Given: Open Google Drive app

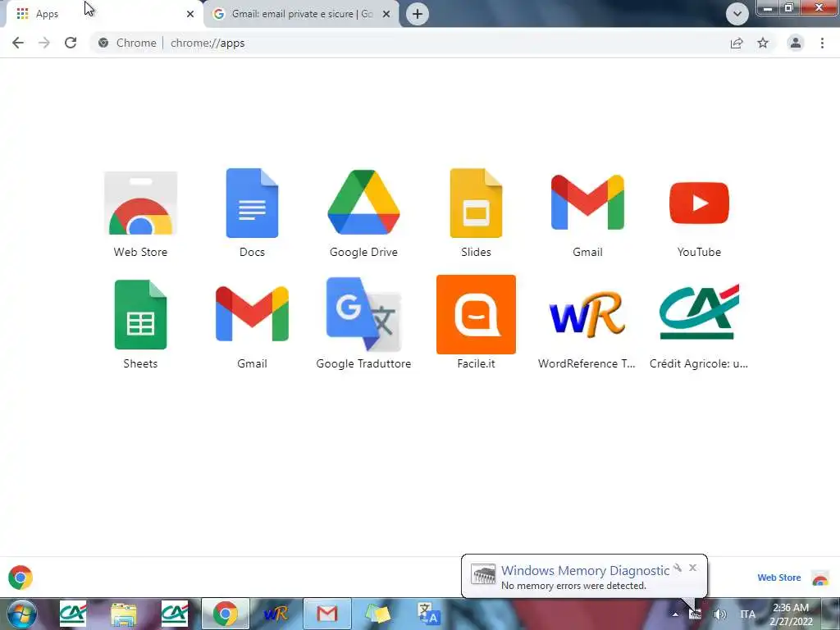Looking at the screenshot, I should point(363,203).
